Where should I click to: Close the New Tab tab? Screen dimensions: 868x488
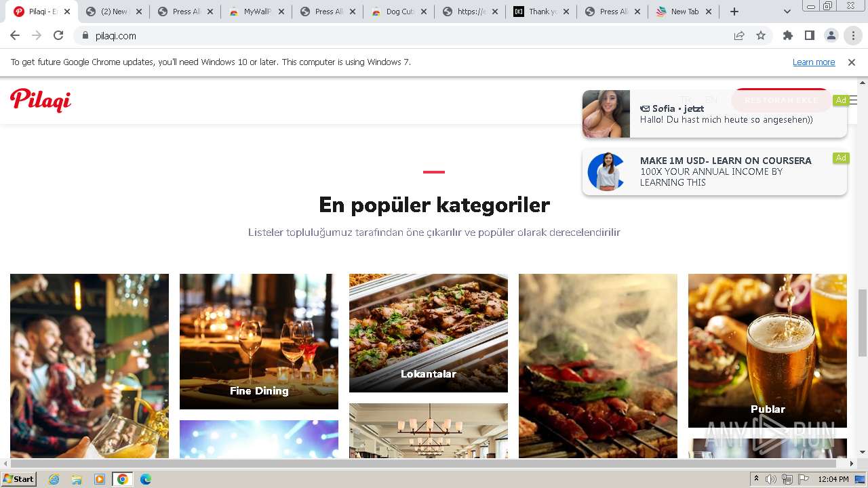(709, 12)
